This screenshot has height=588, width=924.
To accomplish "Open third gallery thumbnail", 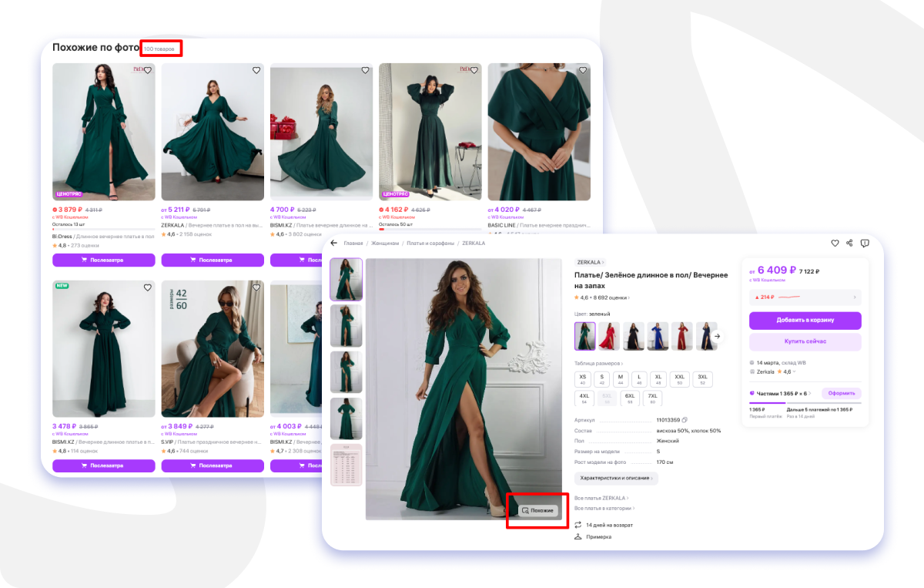I will click(x=346, y=372).
